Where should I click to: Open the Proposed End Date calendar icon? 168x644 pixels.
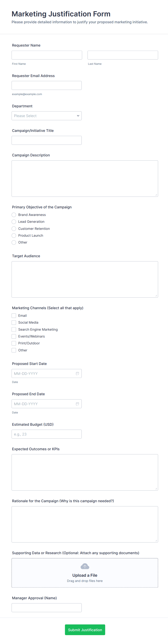pyautogui.click(x=77, y=404)
